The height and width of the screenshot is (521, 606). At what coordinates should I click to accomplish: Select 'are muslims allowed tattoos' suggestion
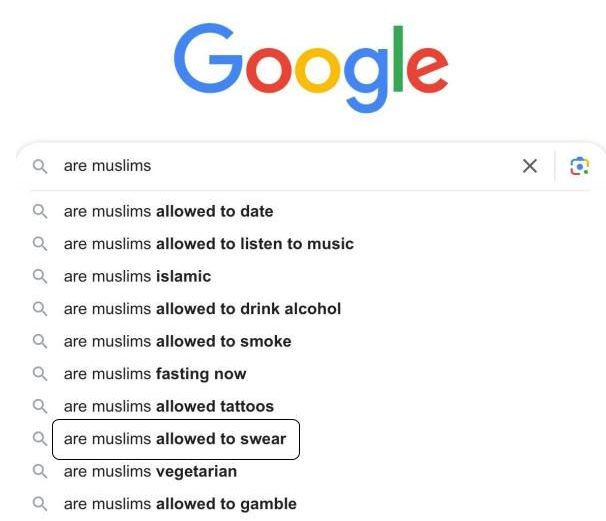(x=169, y=406)
